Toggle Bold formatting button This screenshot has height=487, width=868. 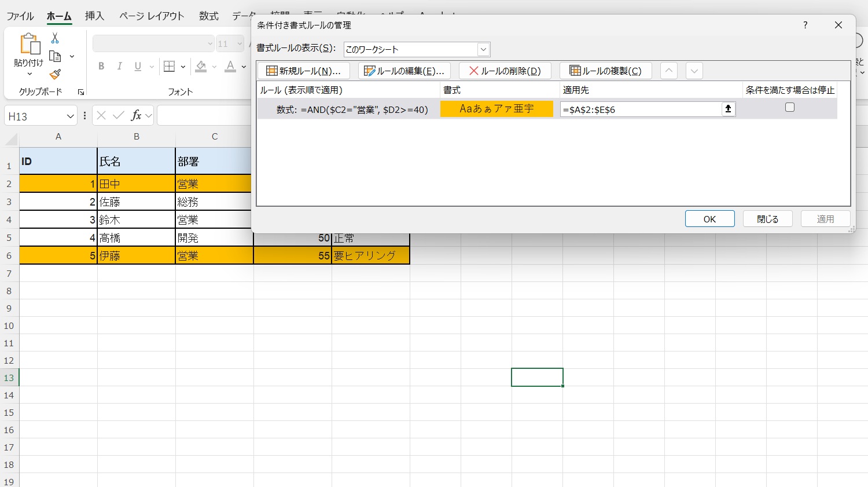(101, 67)
